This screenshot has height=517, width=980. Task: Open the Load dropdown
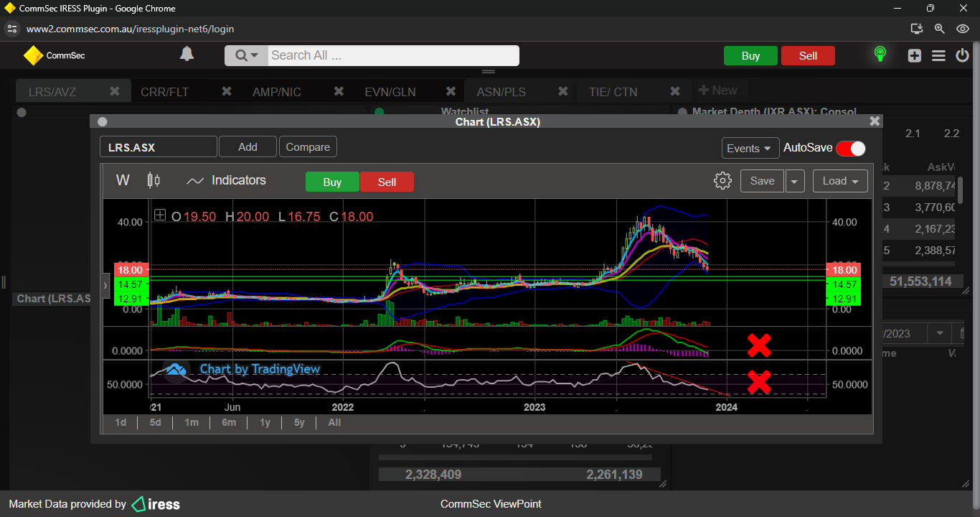[x=840, y=181]
